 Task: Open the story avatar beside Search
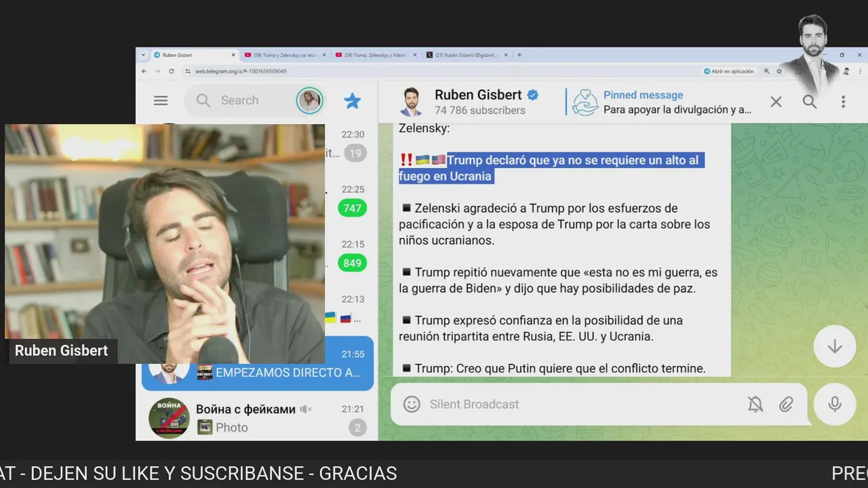click(309, 100)
